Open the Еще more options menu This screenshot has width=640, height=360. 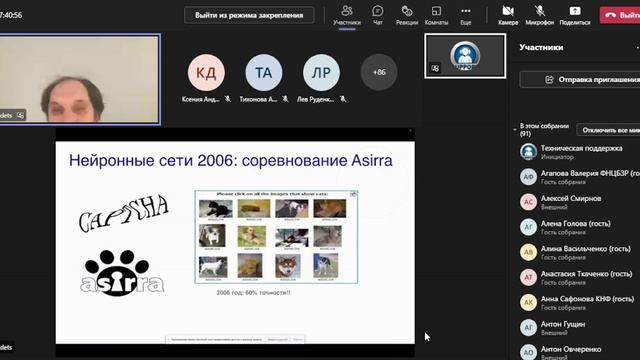(x=466, y=16)
